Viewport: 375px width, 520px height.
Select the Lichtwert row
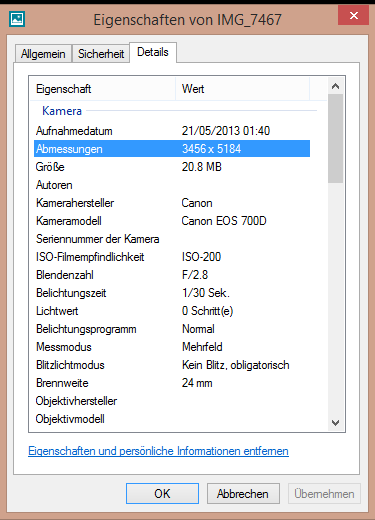(x=172, y=311)
